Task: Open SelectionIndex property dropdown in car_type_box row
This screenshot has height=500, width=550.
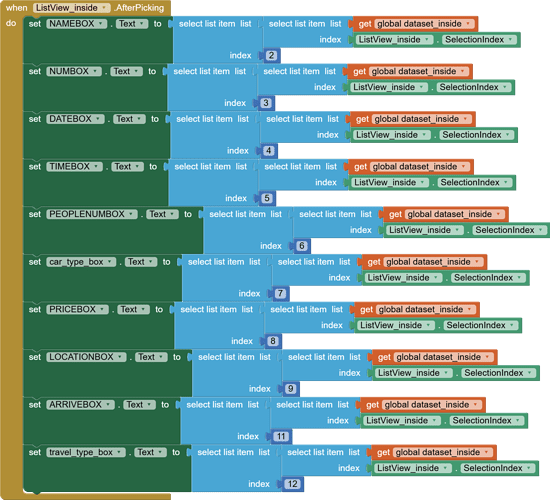Action: (488, 278)
